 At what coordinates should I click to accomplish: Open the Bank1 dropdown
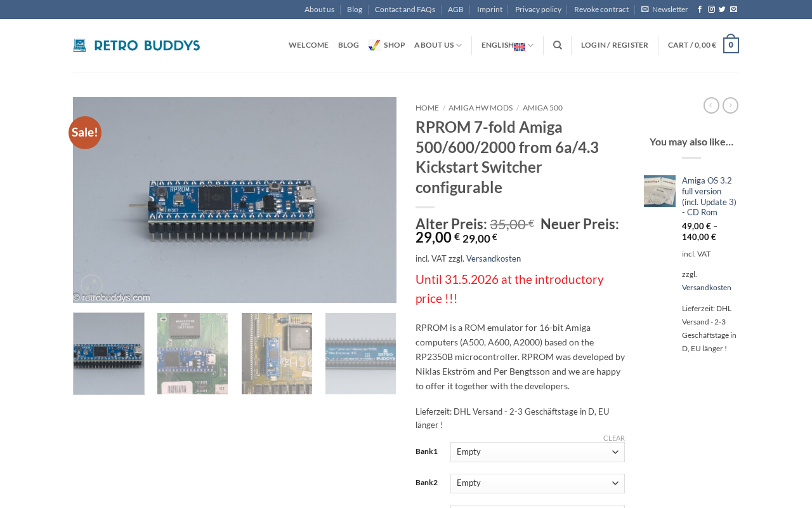[537, 452]
